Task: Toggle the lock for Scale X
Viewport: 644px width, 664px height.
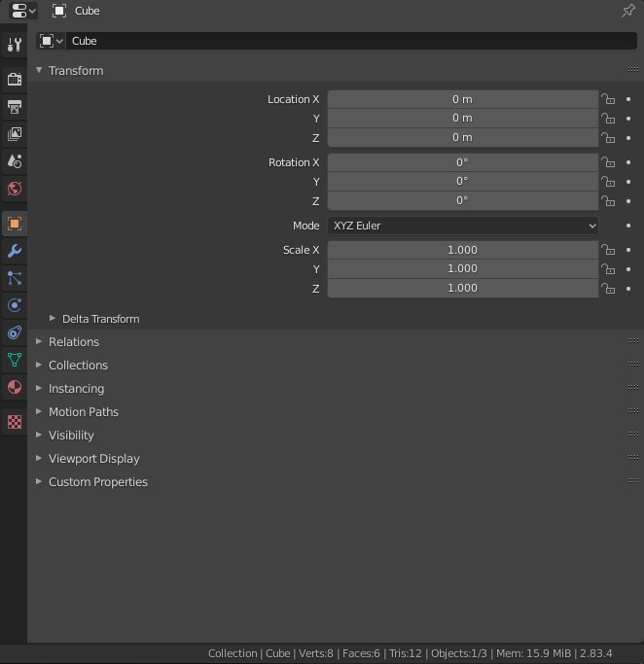Action: (608, 250)
